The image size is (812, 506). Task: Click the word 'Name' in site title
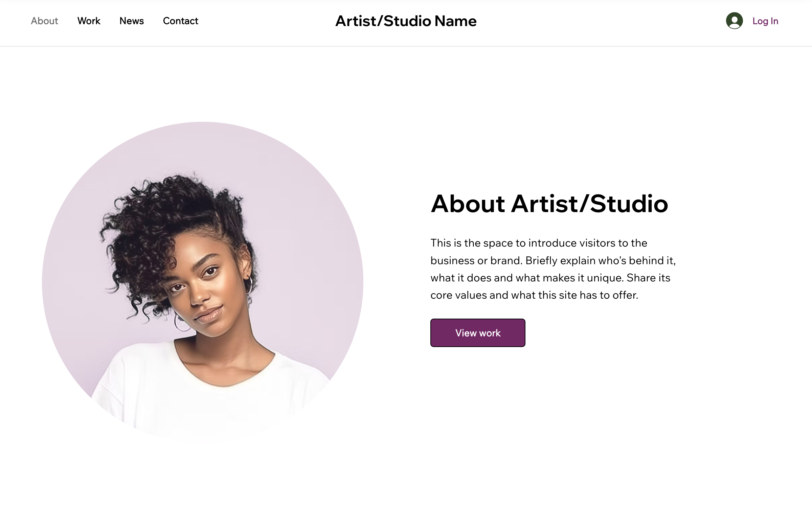(x=455, y=21)
